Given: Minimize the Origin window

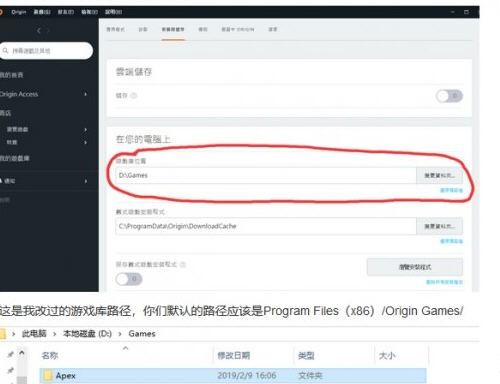Looking at the screenshot, I should point(453,12).
